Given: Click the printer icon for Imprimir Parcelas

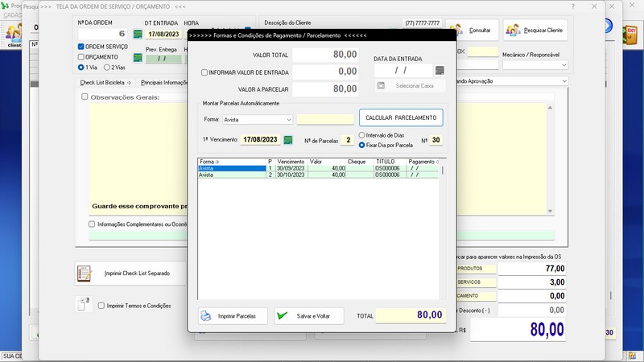Looking at the screenshot, I should click(206, 316).
